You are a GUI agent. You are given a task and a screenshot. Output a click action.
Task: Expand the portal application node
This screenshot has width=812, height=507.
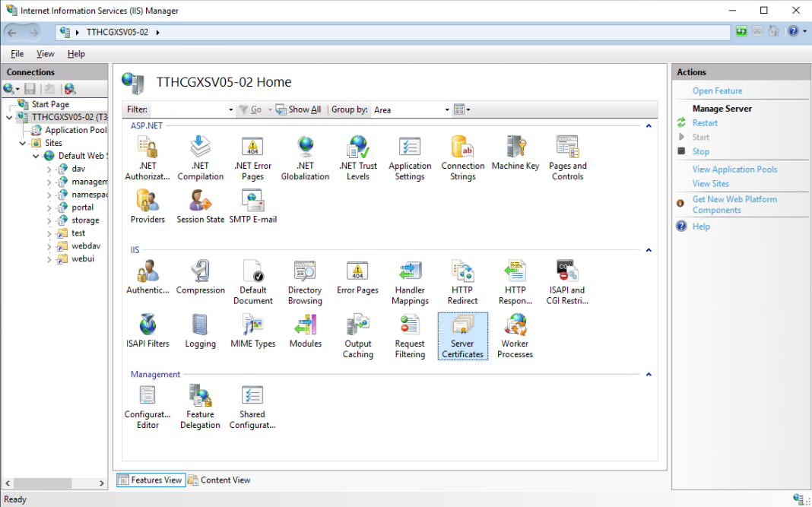click(49, 208)
